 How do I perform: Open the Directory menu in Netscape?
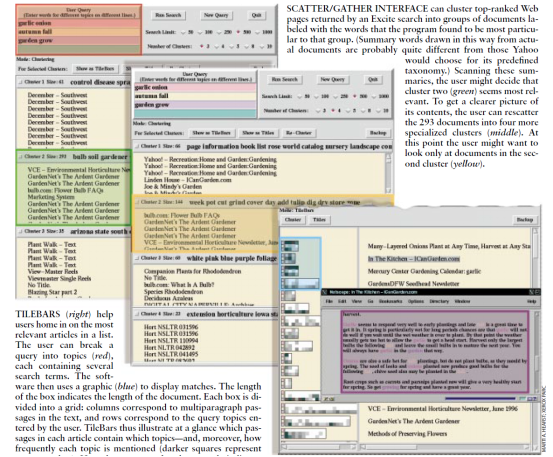coord(439,301)
